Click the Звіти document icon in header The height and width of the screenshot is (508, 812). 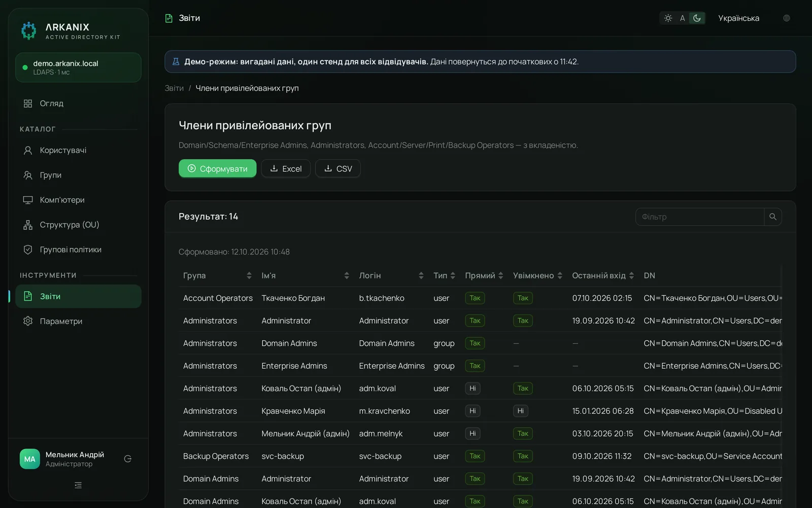click(169, 18)
